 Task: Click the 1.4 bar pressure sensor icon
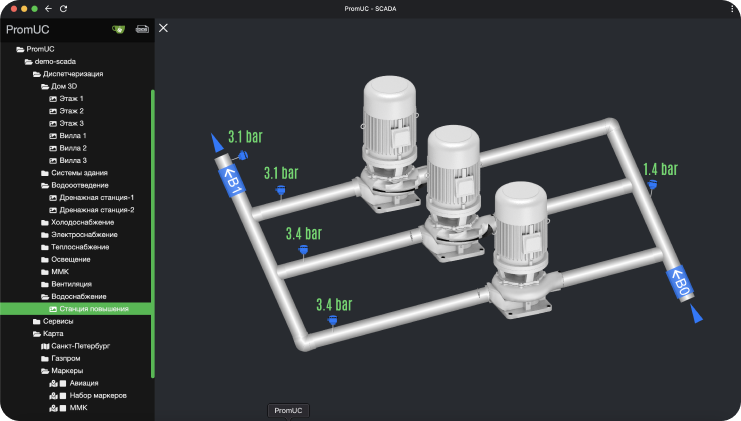point(652,185)
